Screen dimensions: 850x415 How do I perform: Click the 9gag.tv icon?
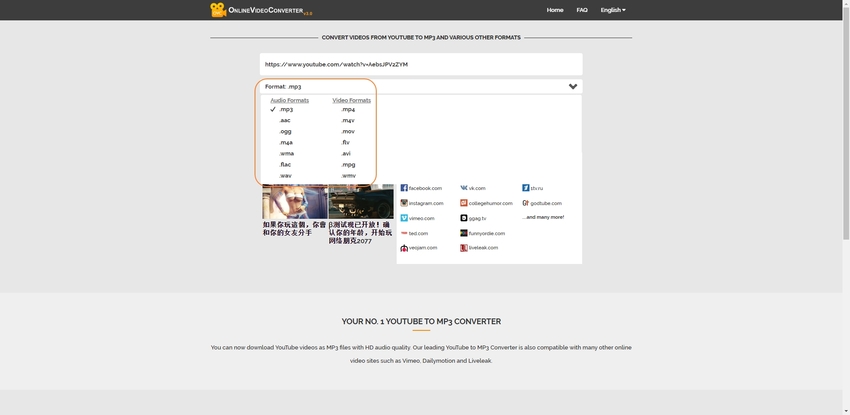[463, 218]
